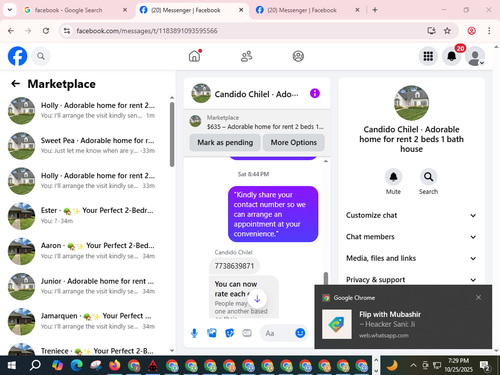The height and width of the screenshot is (375, 500).
Task: Click the conversation list scrollbar
Action: (172, 134)
